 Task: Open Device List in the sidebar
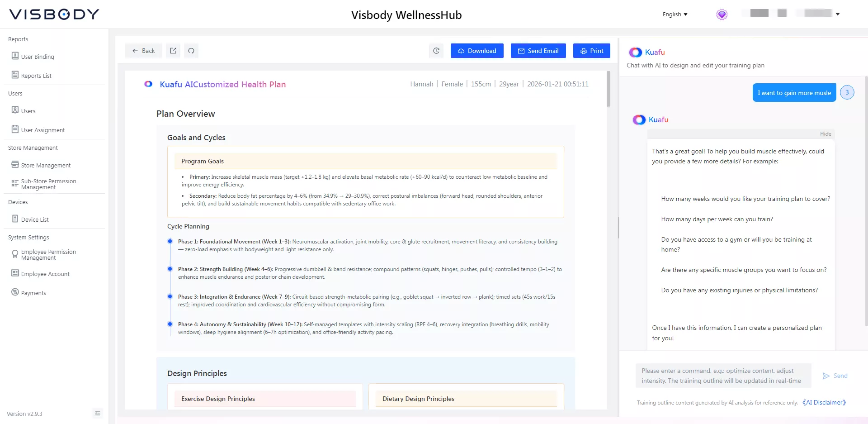click(x=35, y=219)
